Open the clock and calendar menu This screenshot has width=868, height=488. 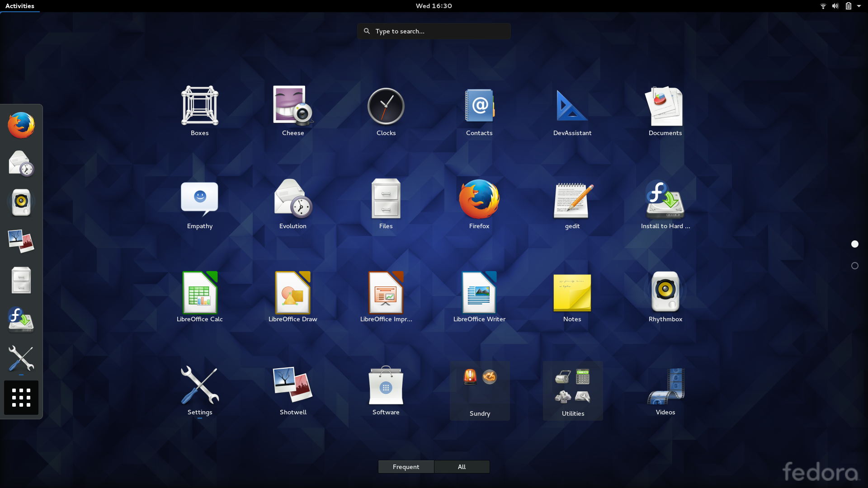point(434,6)
